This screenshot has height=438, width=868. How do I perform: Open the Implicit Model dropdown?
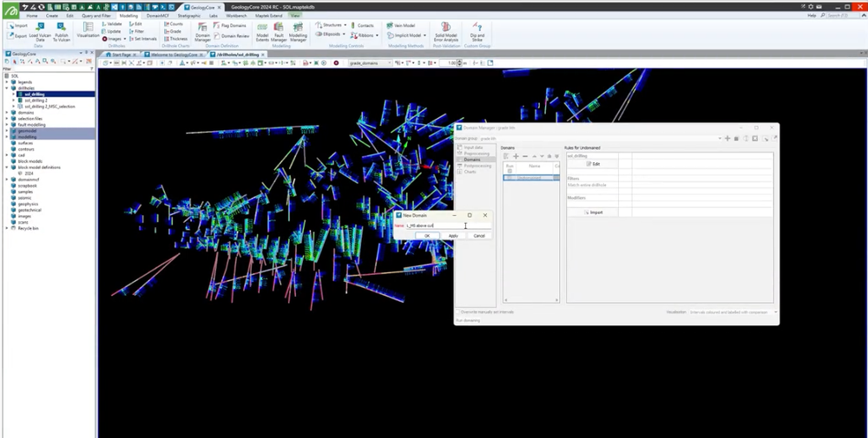407,36
